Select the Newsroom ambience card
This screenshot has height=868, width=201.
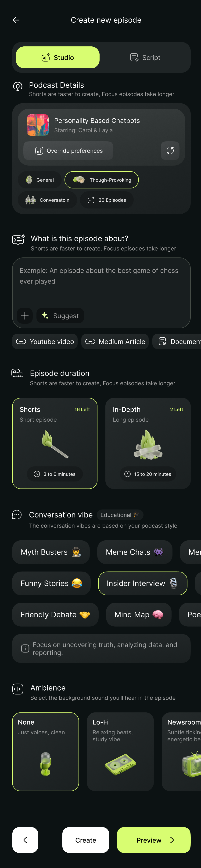pos(181,751)
